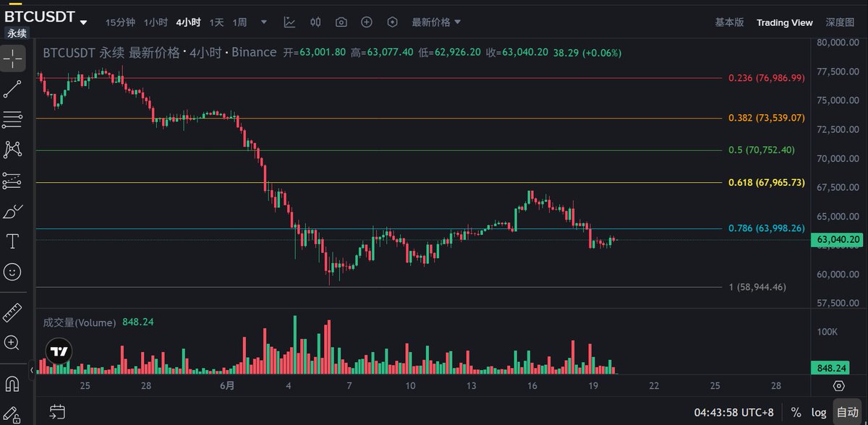868x425 pixels.
Task: Select the text annotation tool
Action: click(x=12, y=241)
